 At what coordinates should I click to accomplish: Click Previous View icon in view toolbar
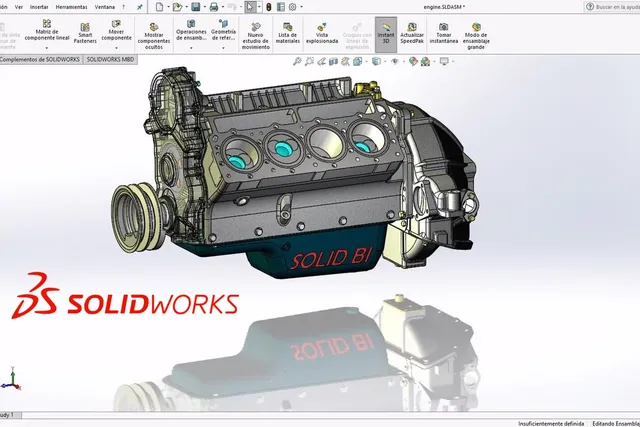tap(322, 61)
